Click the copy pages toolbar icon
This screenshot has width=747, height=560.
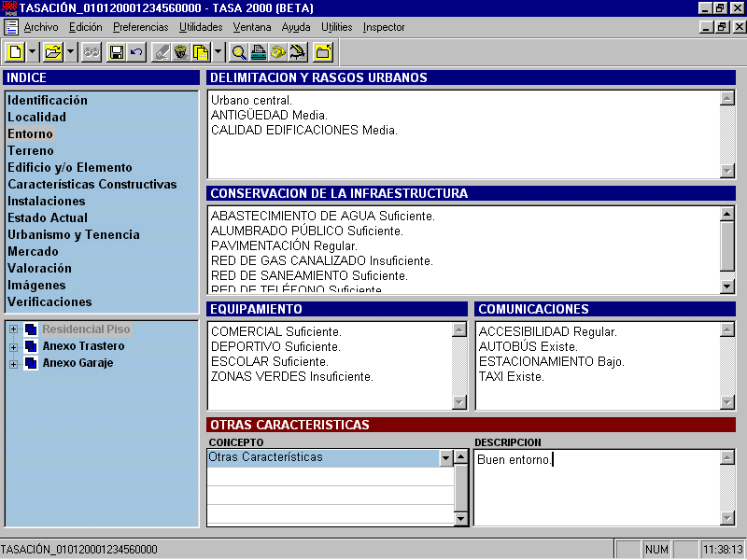point(201,52)
